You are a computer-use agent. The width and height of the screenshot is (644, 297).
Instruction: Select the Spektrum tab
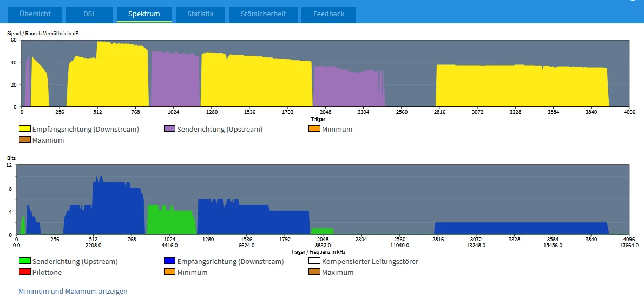(144, 14)
